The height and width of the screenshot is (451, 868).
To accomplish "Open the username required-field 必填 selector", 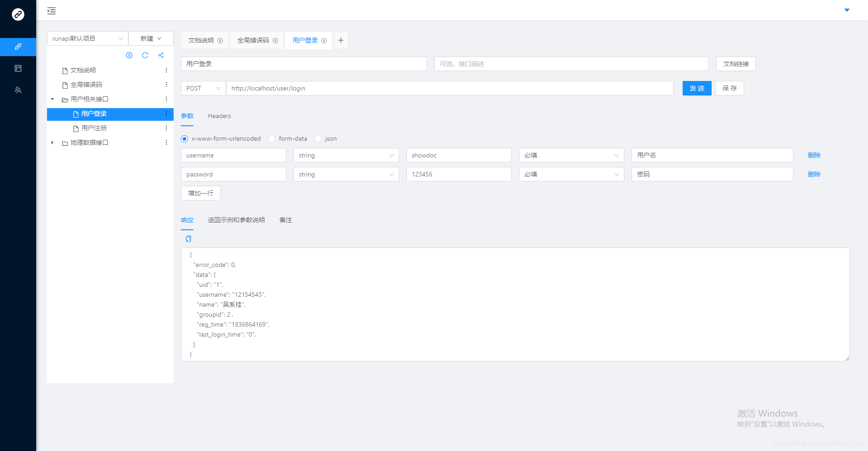I will [571, 155].
